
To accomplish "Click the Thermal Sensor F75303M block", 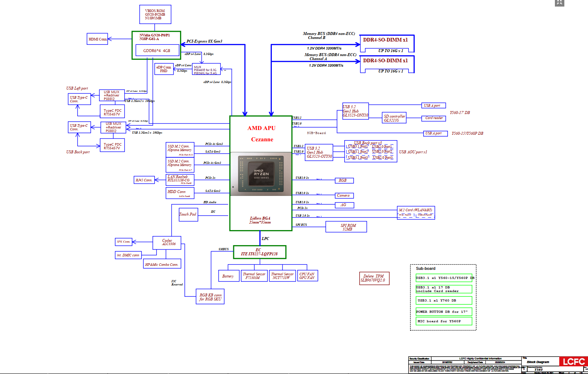I will point(254,276).
